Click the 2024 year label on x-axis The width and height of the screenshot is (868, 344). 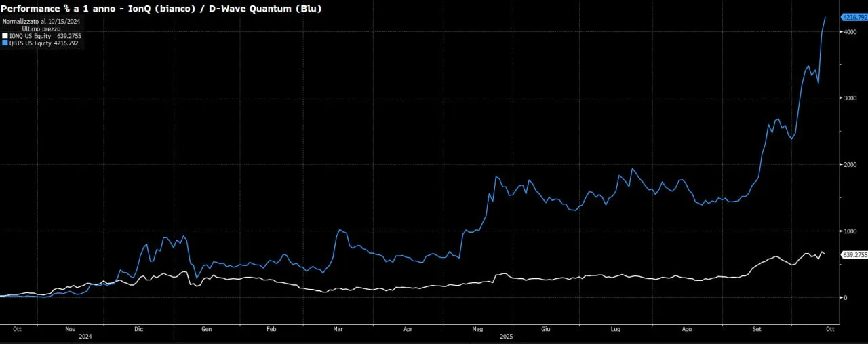tap(85, 336)
